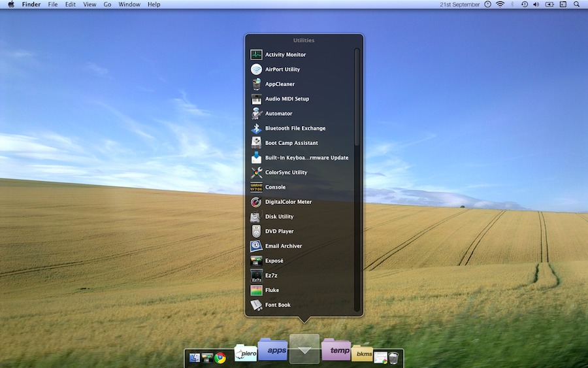Open the blue apps folder in the Dock
588x368 pixels.
(x=273, y=349)
